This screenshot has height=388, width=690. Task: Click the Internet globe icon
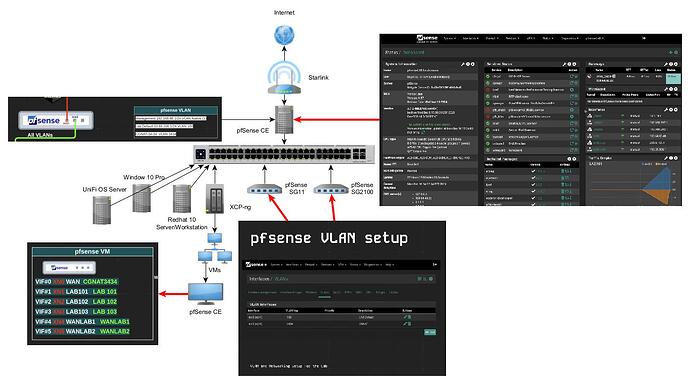click(284, 35)
